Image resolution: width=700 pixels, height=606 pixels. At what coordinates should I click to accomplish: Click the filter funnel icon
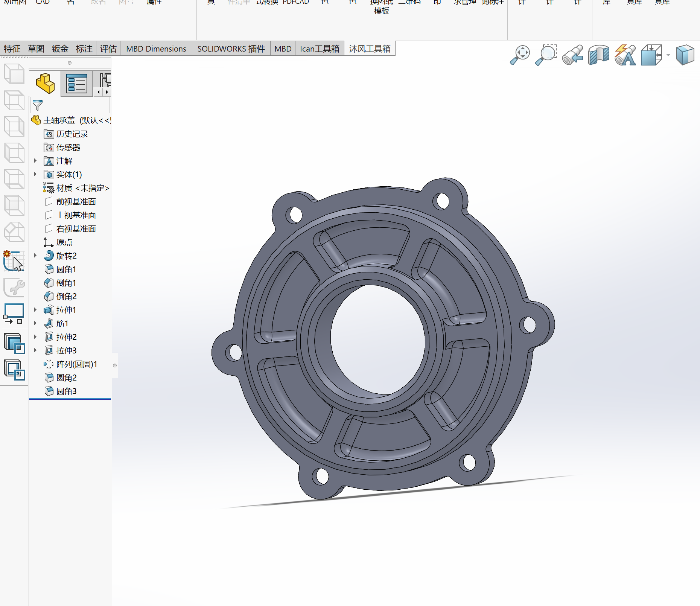click(38, 105)
